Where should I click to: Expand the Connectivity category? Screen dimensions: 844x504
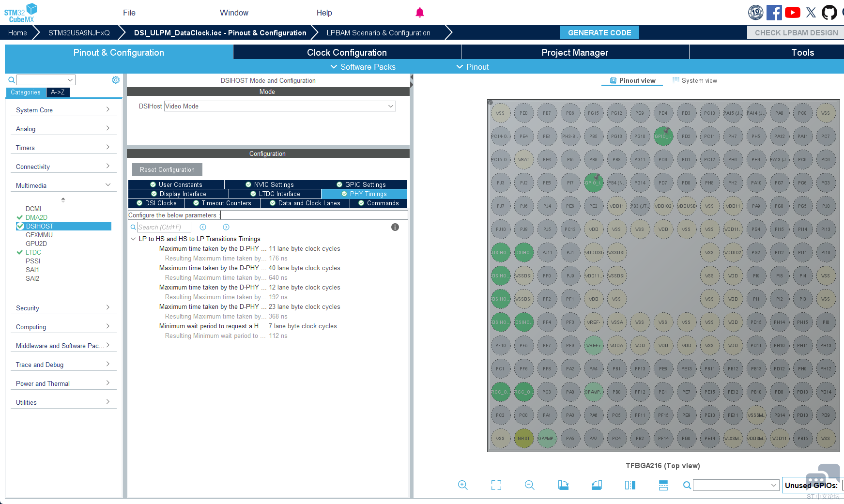(63, 167)
